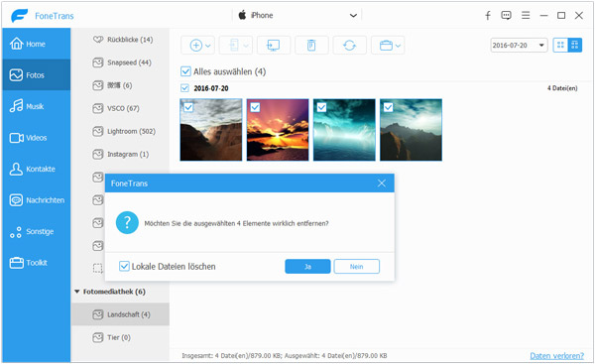Open the Toolkit section

coord(36,262)
